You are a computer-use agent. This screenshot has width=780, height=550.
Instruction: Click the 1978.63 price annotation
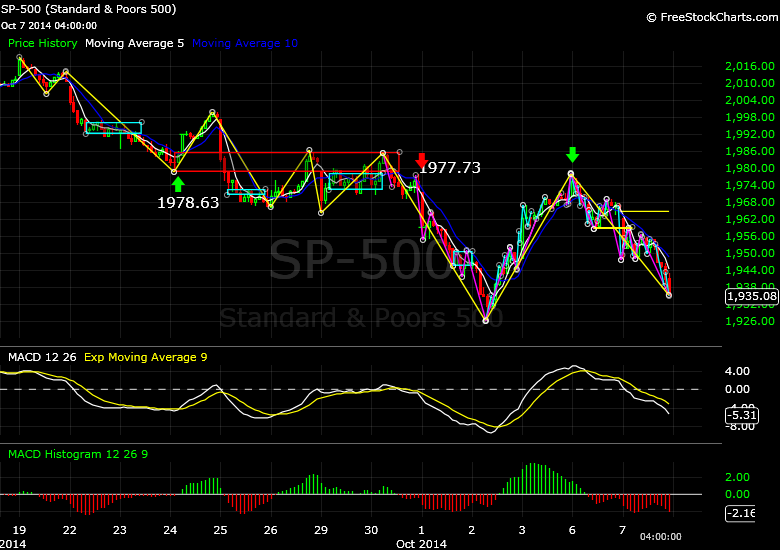[188, 202]
